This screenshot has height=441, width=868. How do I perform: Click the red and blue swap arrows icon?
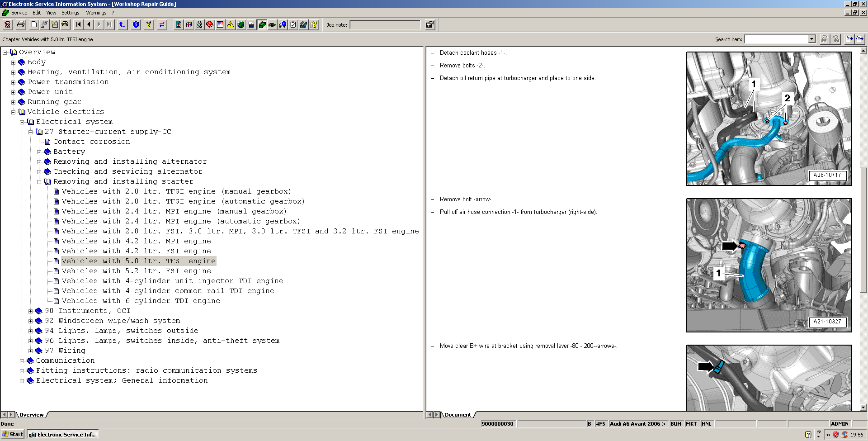[x=161, y=24]
